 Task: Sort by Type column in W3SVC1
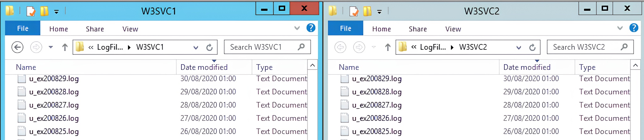point(279,67)
